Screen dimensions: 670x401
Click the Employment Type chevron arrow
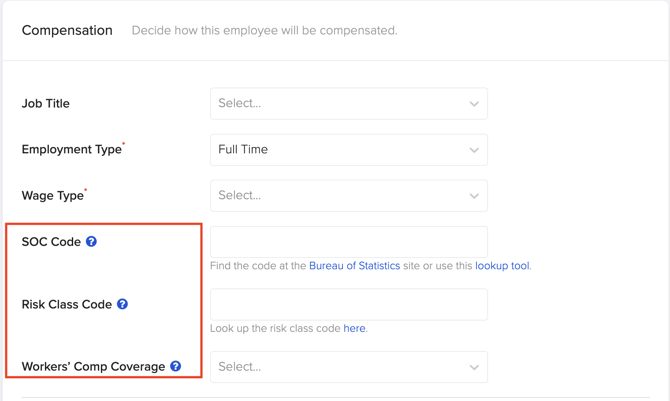[x=474, y=150]
